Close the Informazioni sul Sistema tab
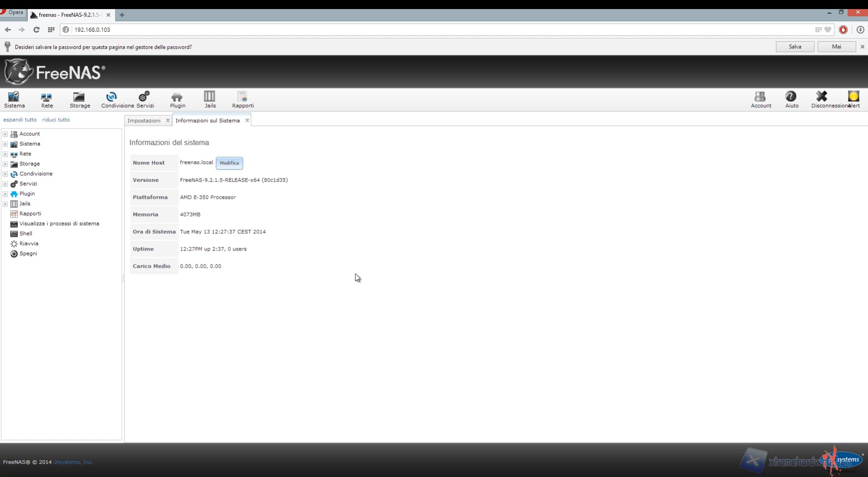Image resolution: width=868 pixels, height=477 pixels. (x=247, y=120)
